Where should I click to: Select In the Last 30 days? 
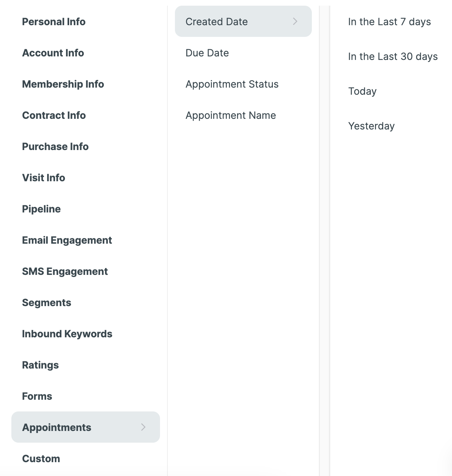[x=393, y=56]
